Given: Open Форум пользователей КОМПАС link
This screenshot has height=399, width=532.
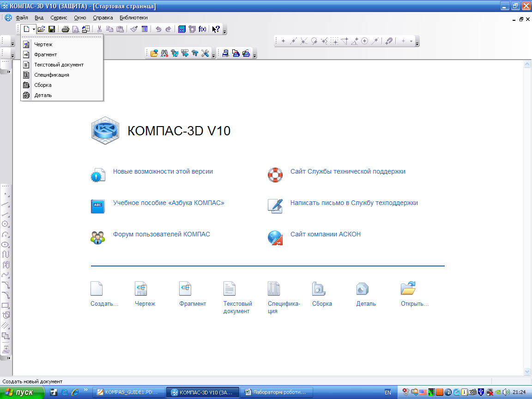Looking at the screenshot, I should tap(162, 235).
